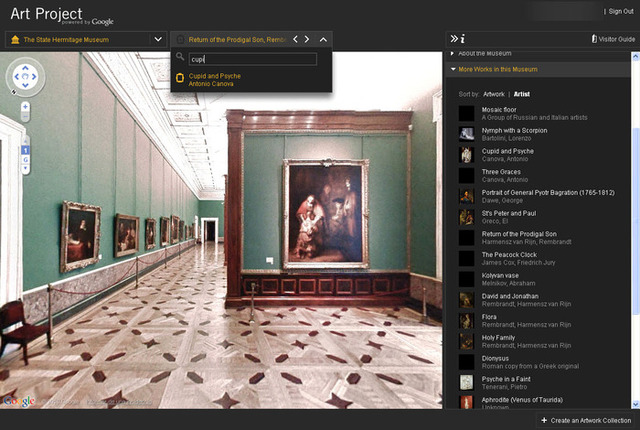Viewport: 640px width, 430px height.
Task: Pan the view right with navigation arrow
Action: pos(34,77)
